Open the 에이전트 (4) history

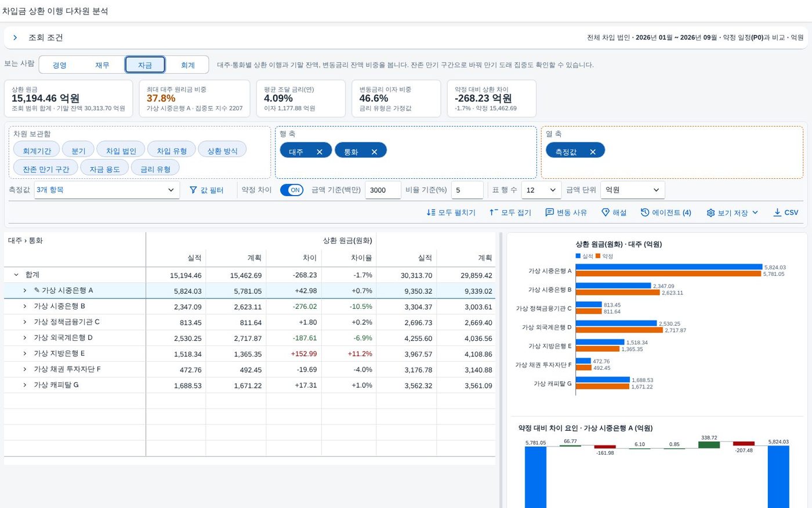click(x=666, y=212)
